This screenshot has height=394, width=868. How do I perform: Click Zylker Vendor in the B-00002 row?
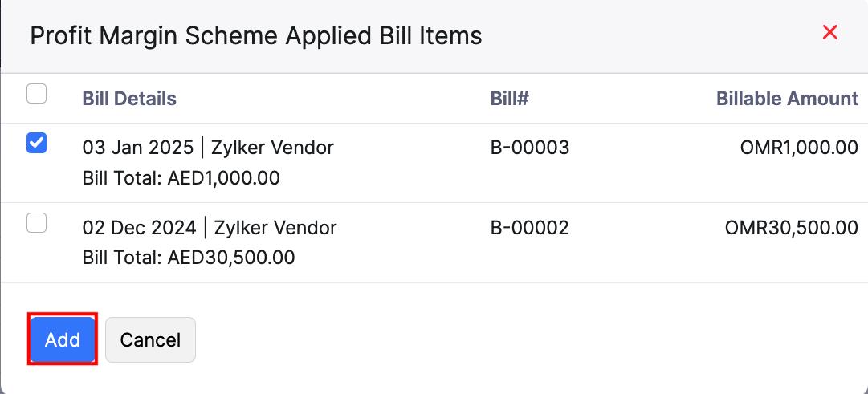coord(274,228)
